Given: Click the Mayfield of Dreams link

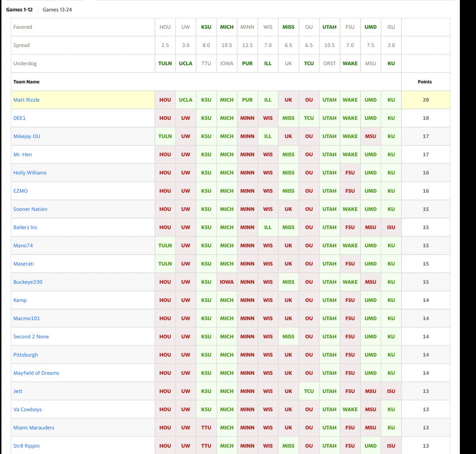Looking at the screenshot, I should (36, 373).
